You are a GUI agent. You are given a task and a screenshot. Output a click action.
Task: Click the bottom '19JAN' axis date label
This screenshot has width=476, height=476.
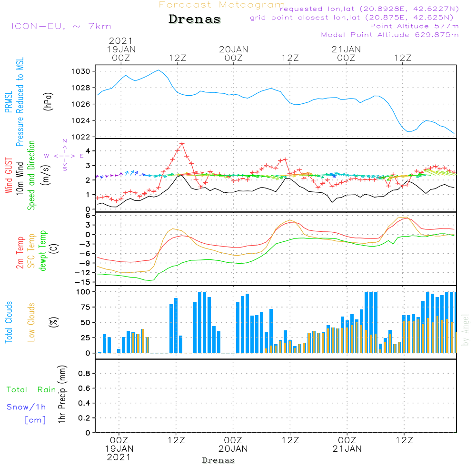(x=119, y=449)
